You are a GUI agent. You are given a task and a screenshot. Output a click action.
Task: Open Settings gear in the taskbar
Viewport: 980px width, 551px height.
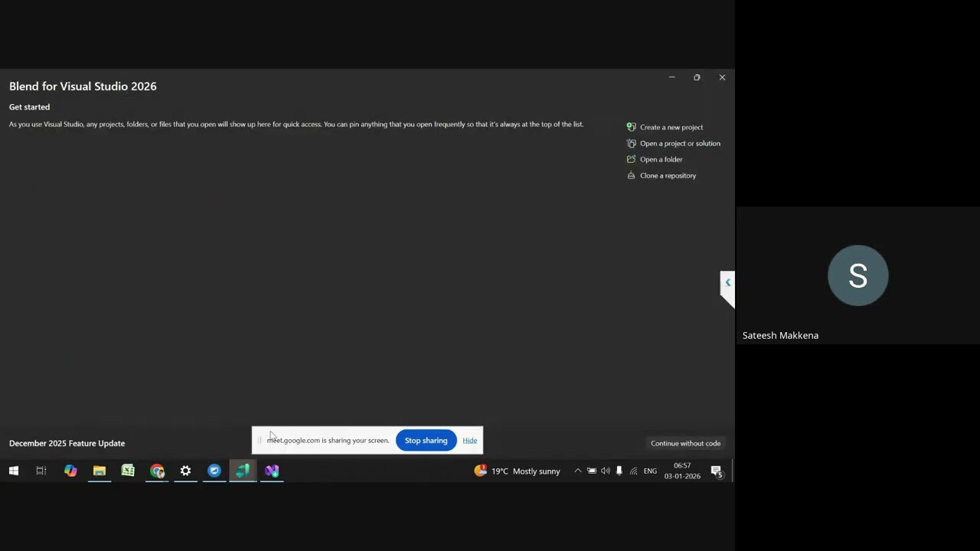point(185,471)
